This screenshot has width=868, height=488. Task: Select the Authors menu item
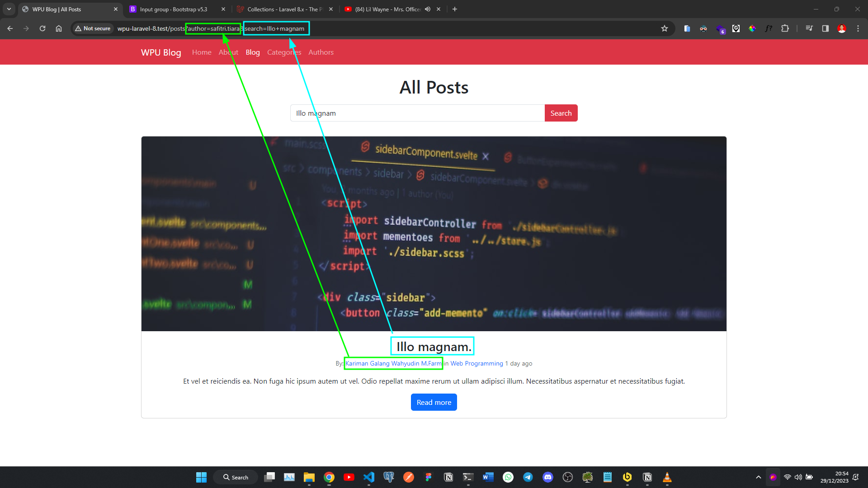tap(321, 52)
